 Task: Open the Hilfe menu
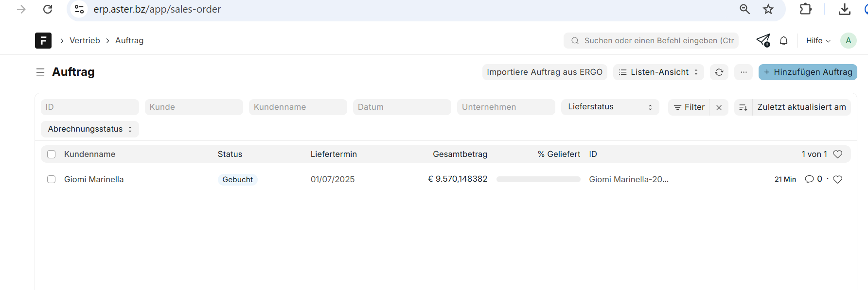818,41
